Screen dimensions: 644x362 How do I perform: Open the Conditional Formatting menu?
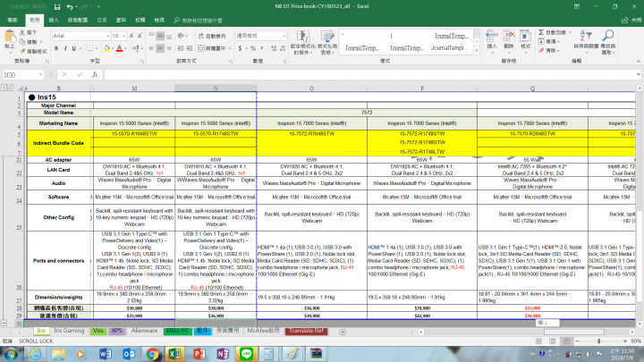[303, 42]
